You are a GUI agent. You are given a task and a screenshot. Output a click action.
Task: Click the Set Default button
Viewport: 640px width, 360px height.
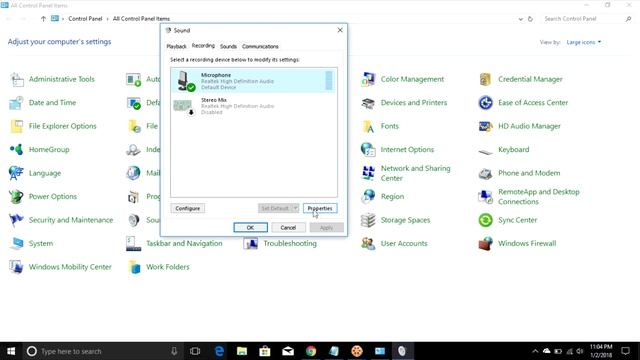point(275,208)
